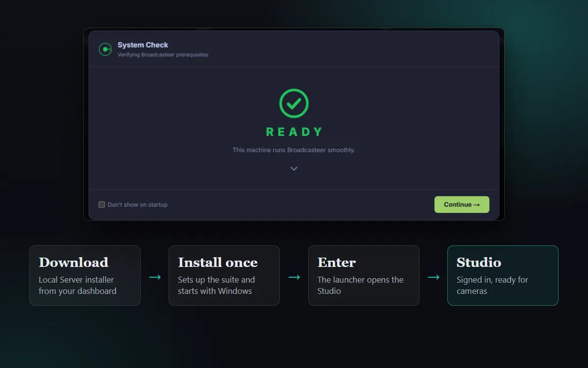Click the text Sets up the suite and starts with Windows
The height and width of the screenshot is (368, 588).
coord(216,285)
